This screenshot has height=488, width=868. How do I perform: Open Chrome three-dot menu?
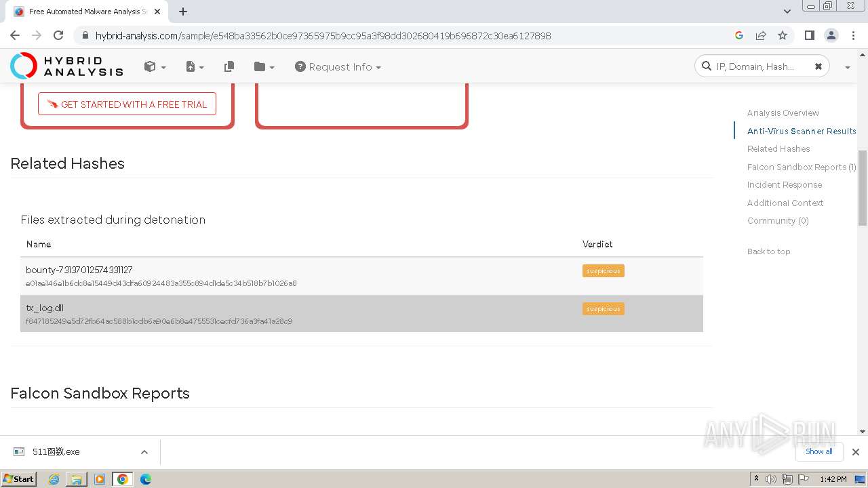click(x=853, y=35)
